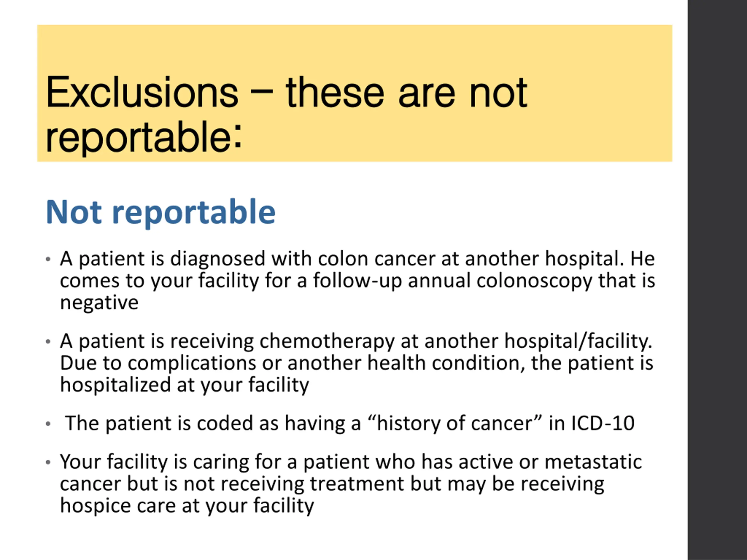The width and height of the screenshot is (747, 560).
Task: Click the bullet dot before colon cancer paragraph
Action: point(48,259)
